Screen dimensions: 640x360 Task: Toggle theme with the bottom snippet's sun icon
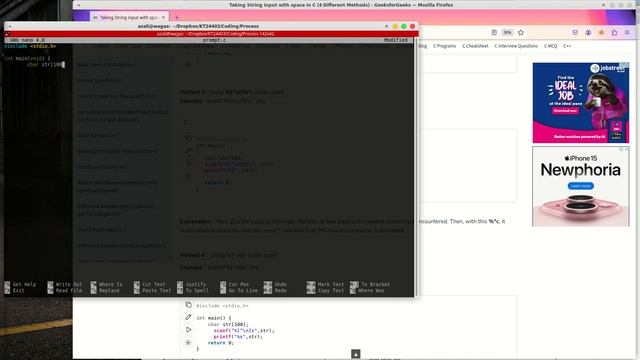[188, 342]
